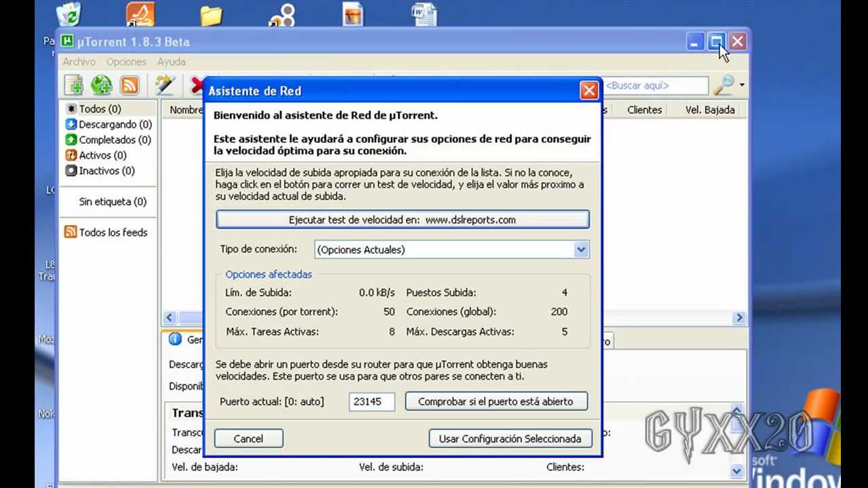
Task: Click the Vel. de subida label in details pane
Action: pyautogui.click(x=391, y=467)
